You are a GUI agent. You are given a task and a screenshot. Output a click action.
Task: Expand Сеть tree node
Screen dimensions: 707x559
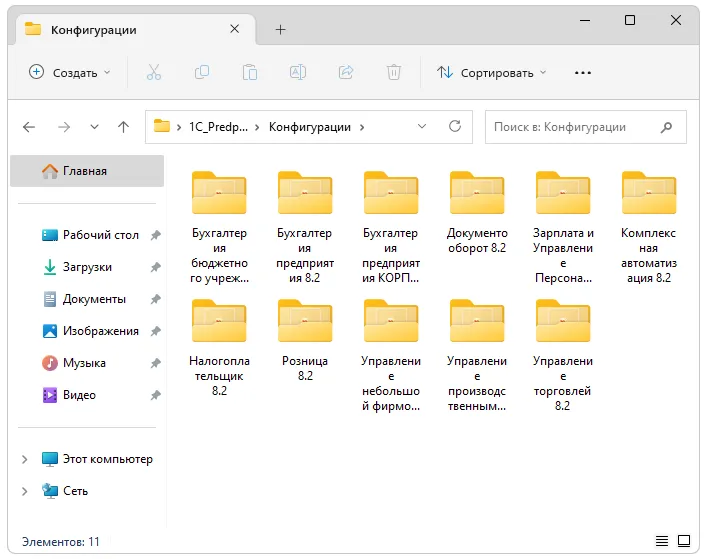[x=25, y=491]
